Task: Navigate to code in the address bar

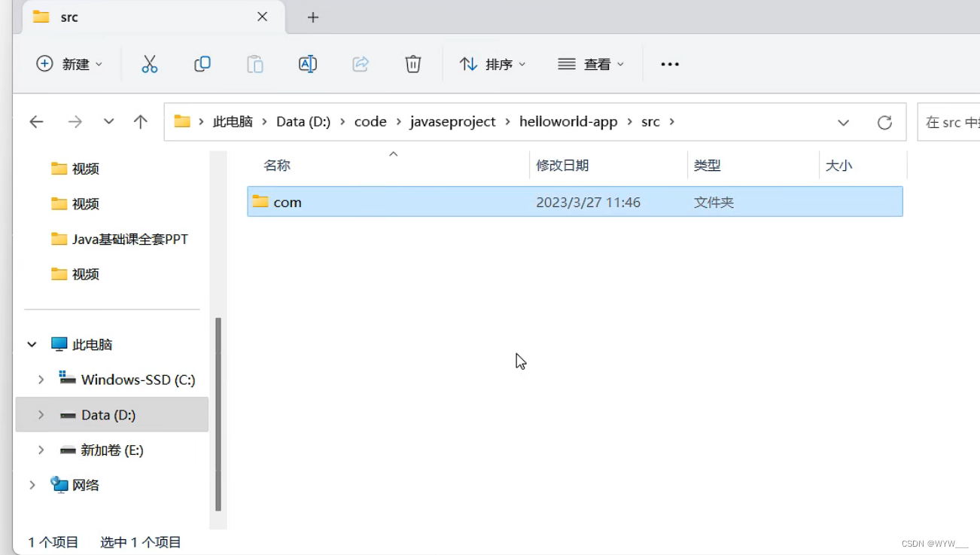Action: pos(370,121)
